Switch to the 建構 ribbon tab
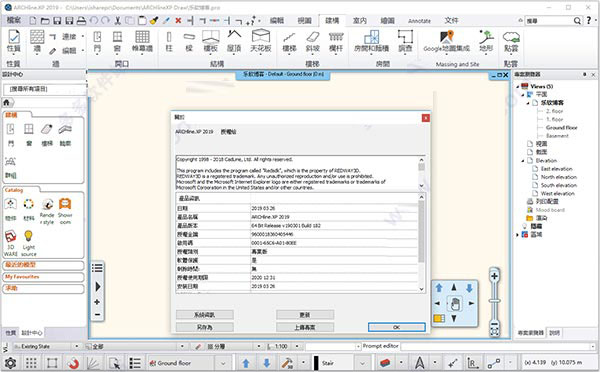The image size is (600, 372). [x=332, y=21]
